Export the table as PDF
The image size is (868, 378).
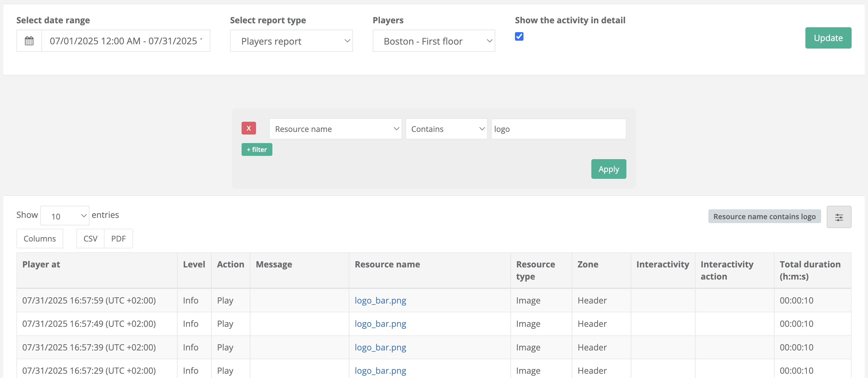pos(118,239)
